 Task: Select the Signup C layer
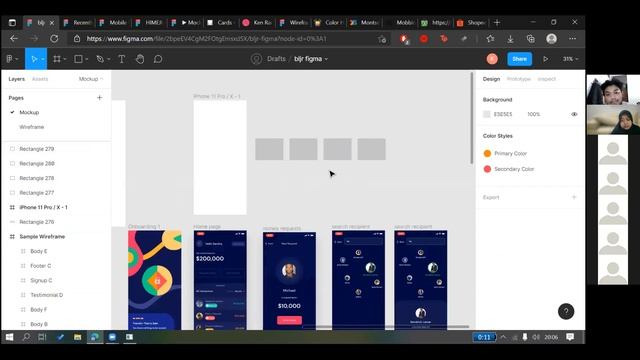point(41,280)
